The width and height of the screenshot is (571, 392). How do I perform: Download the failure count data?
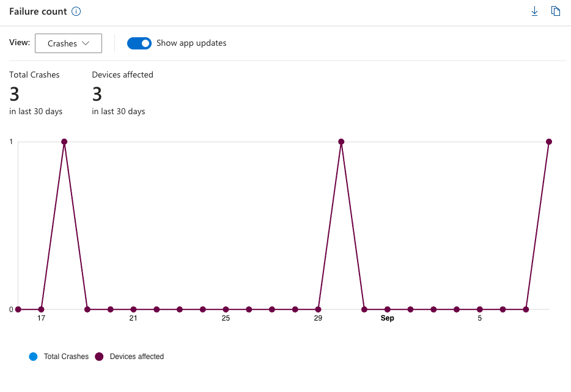coord(534,11)
